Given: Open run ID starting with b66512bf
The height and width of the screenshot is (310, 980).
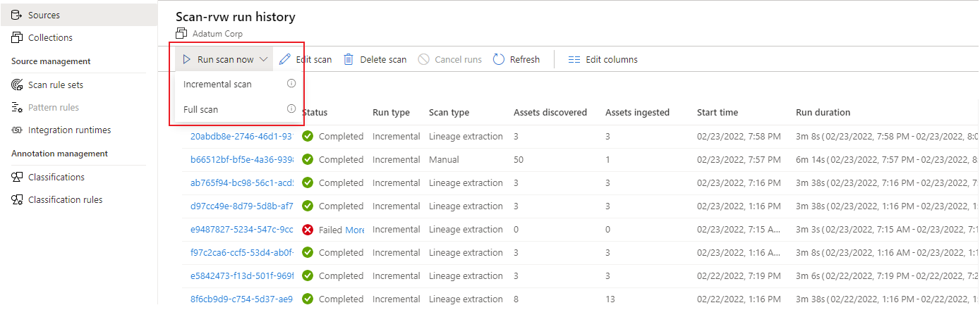Looking at the screenshot, I should pos(241,159).
